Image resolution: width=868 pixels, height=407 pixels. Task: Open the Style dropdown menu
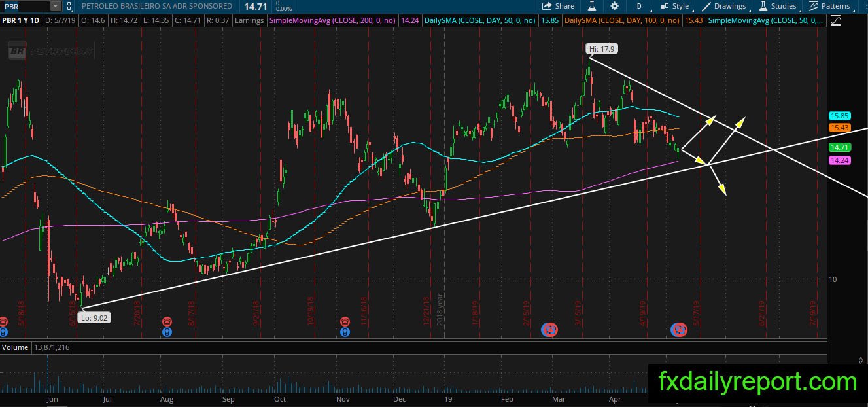click(675, 6)
